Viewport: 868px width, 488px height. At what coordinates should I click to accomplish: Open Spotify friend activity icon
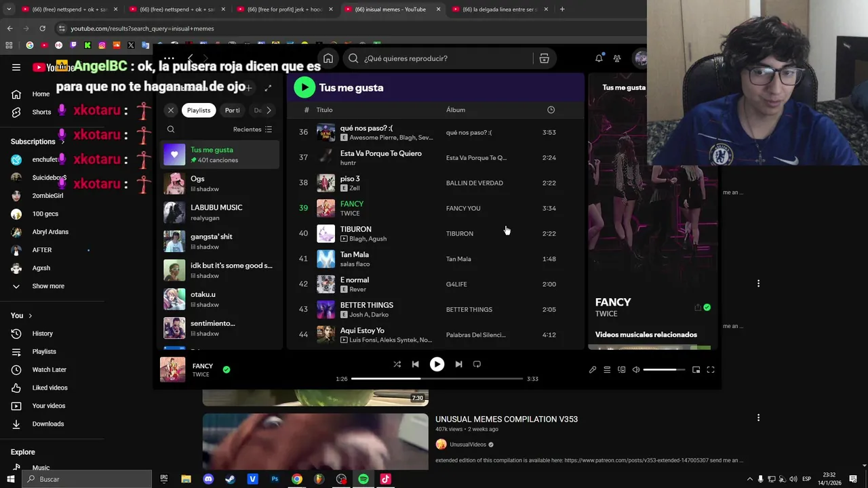[x=617, y=58]
